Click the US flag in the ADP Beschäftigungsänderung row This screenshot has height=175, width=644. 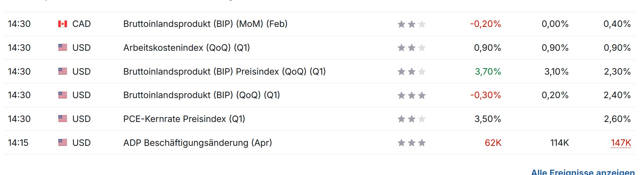[62, 143]
